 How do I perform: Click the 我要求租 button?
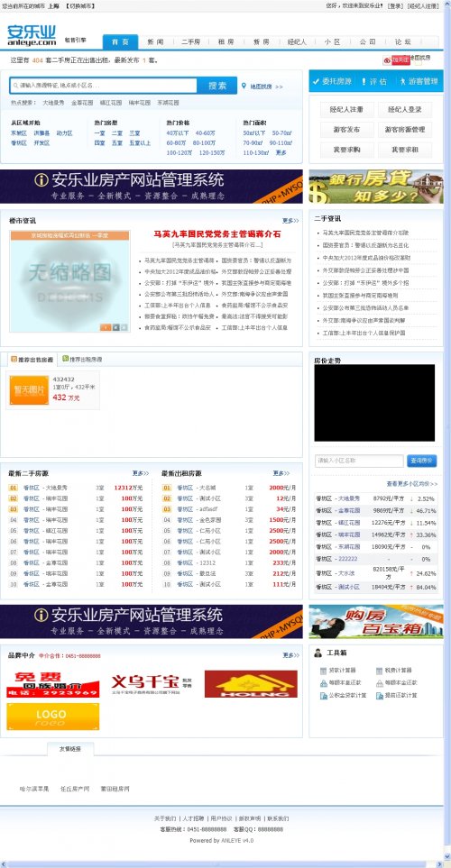pos(405,150)
